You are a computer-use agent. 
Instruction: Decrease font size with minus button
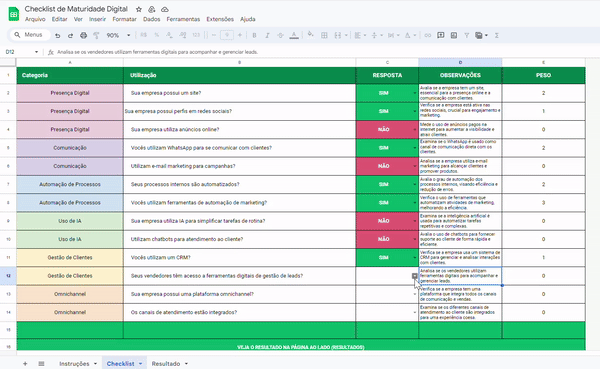click(x=214, y=35)
